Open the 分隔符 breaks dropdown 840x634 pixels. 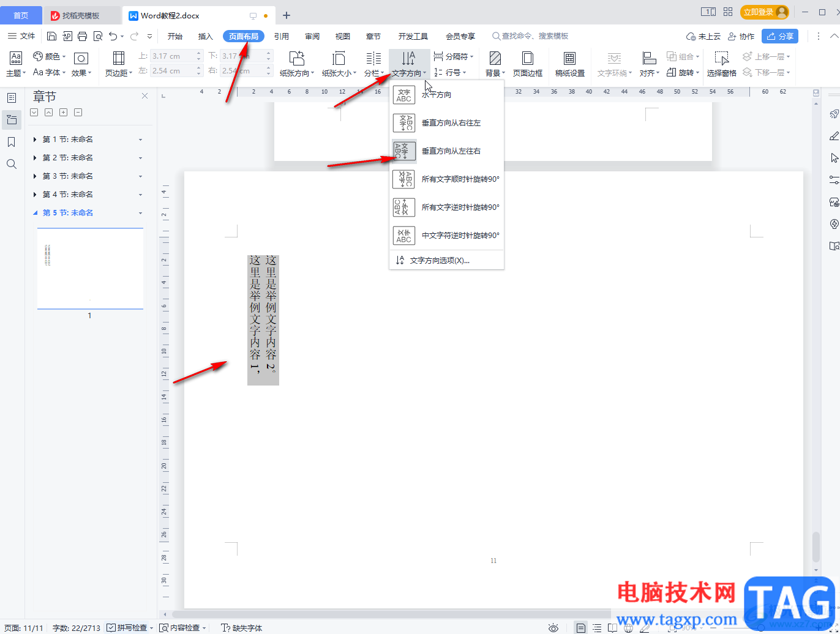454,56
